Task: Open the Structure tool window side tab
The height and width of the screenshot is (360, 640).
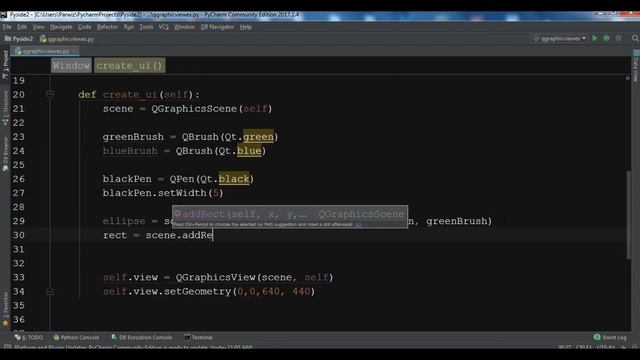Action: (5, 108)
